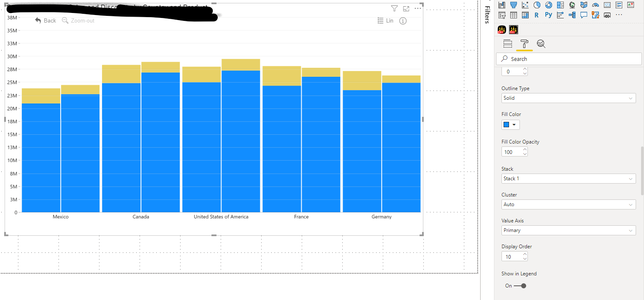Switch to the Fields pane tab
Screen dimensions: 644x300
coord(508,44)
